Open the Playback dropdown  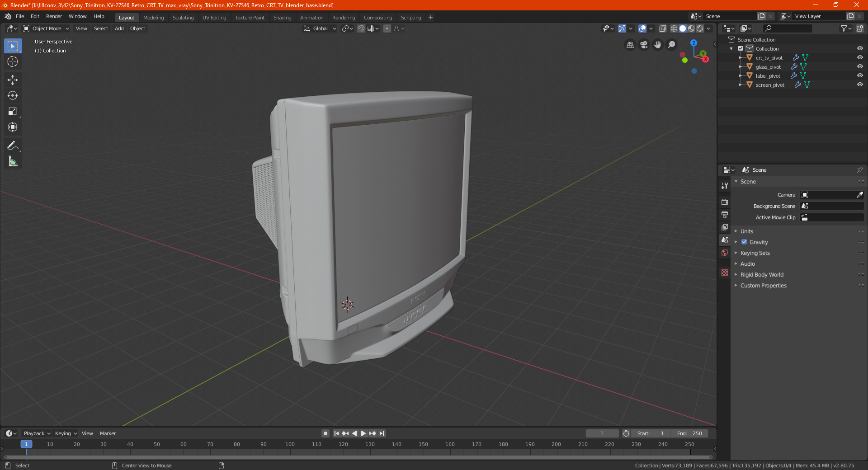pyautogui.click(x=37, y=433)
